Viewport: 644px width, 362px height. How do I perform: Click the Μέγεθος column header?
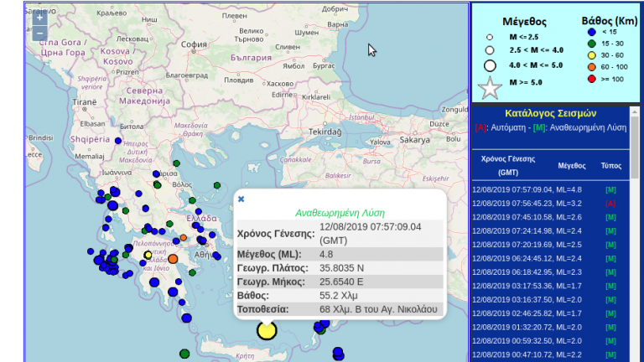click(571, 166)
